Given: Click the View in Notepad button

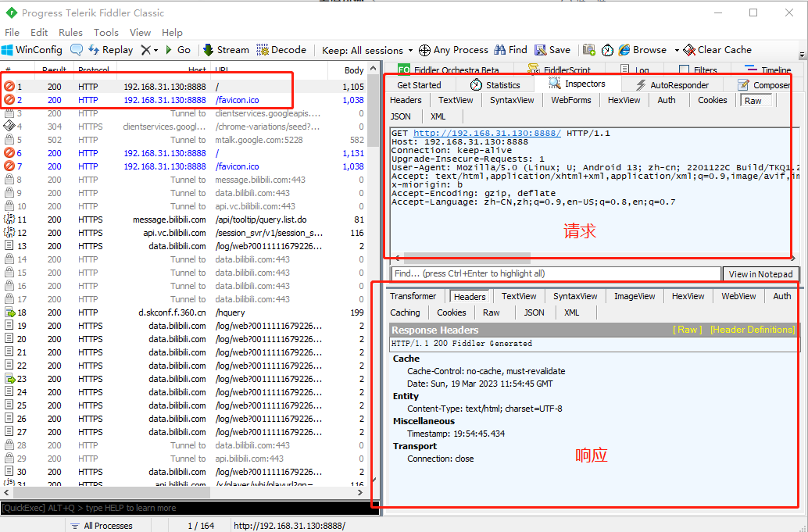Looking at the screenshot, I should point(760,274).
